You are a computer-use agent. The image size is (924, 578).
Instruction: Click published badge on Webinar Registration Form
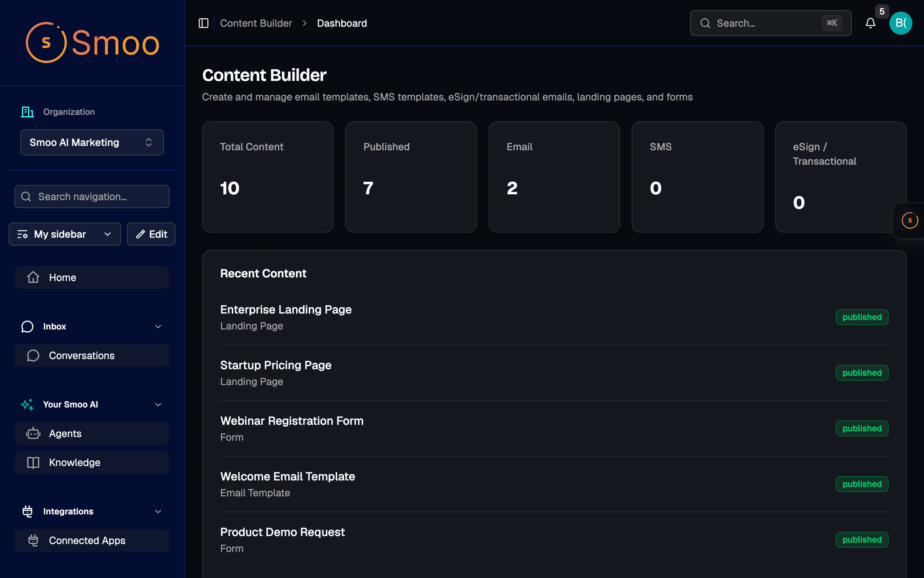tap(862, 428)
